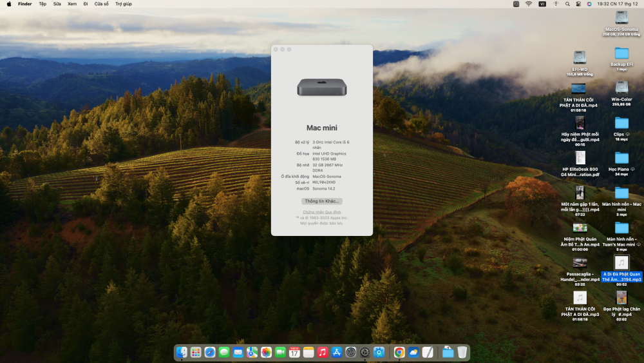Image resolution: width=644 pixels, height=363 pixels.
Task: Open the blue cloud weather app in dock
Action: (x=413, y=352)
